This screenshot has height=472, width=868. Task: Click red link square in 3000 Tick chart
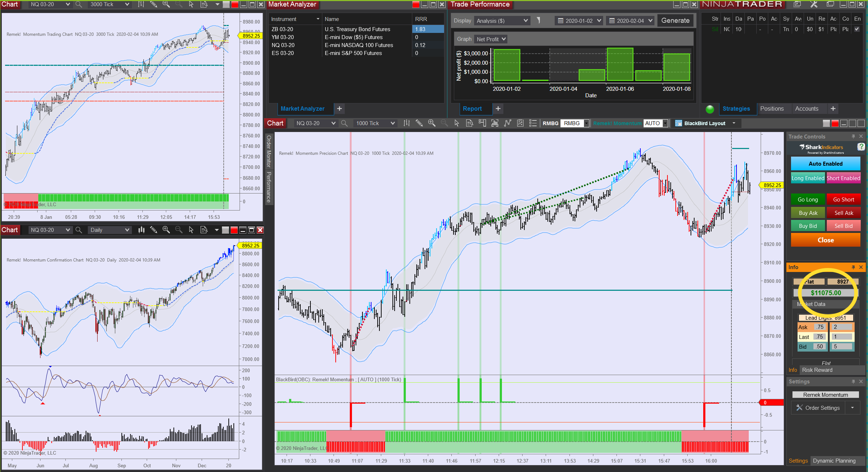[235, 4]
